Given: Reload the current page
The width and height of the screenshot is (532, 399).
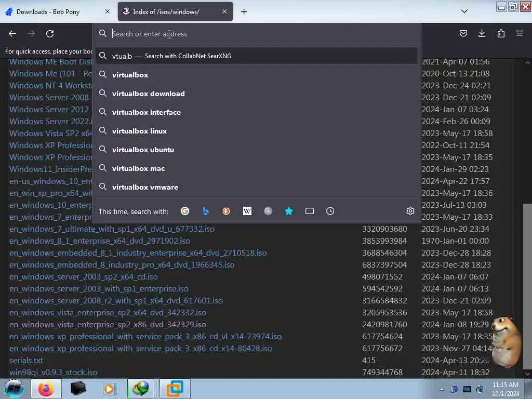Looking at the screenshot, I should [50, 34].
